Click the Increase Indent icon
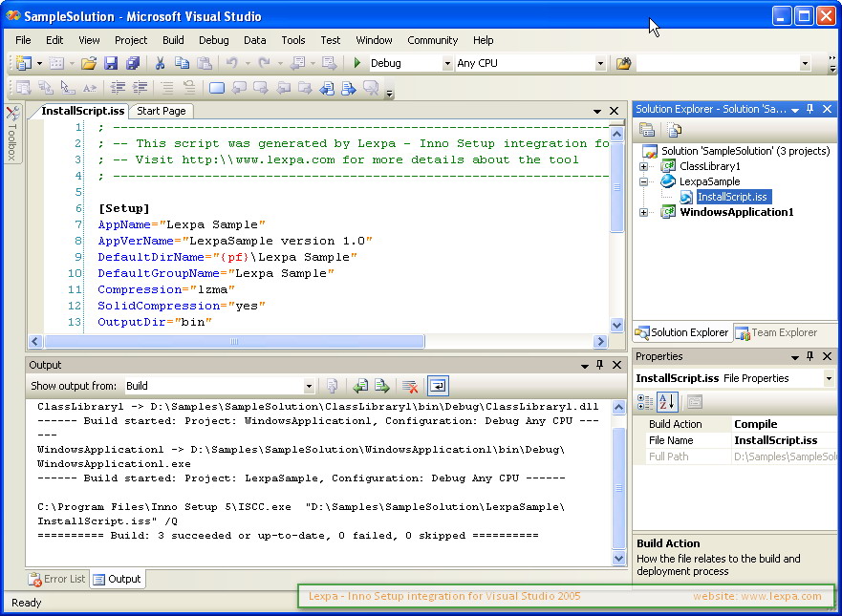 point(140,87)
